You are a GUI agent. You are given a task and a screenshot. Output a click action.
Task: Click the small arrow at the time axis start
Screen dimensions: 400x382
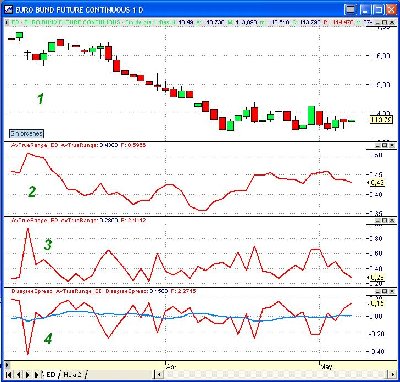tap(7, 365)
